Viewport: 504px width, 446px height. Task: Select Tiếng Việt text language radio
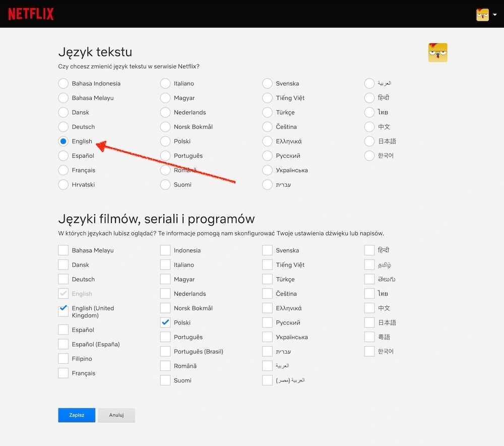click(267, 98)
